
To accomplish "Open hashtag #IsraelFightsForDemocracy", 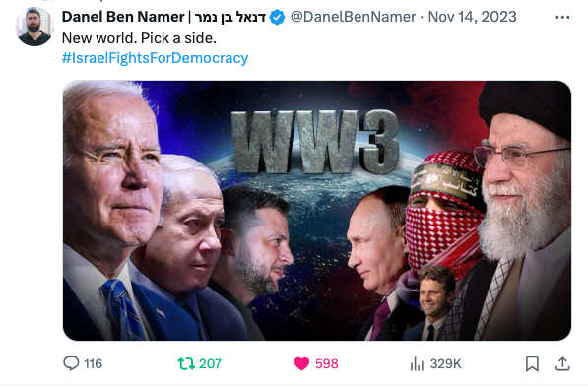I will (x=155, y=58).
